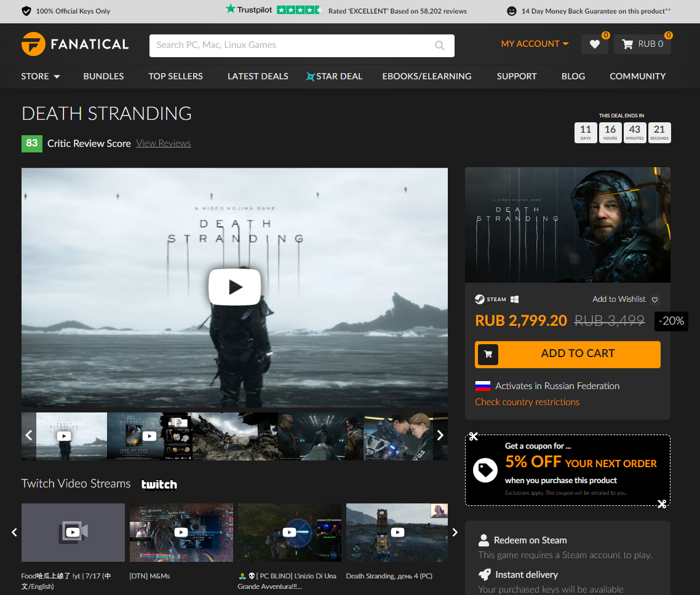Open Top Sellers
This screenshot has width=700, height=595.
click(x=175, y=76)
